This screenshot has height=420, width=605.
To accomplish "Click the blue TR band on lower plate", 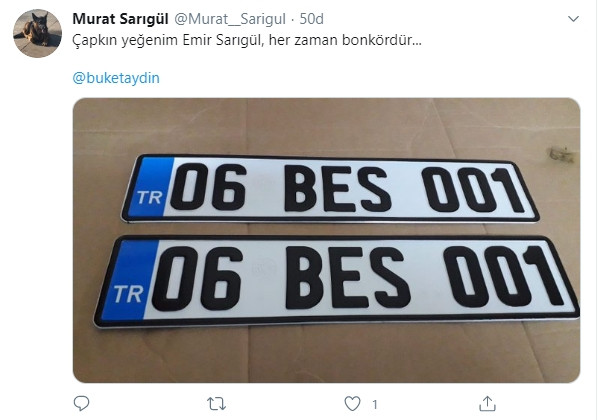I will pyautogui.click(x=130, y=281).
